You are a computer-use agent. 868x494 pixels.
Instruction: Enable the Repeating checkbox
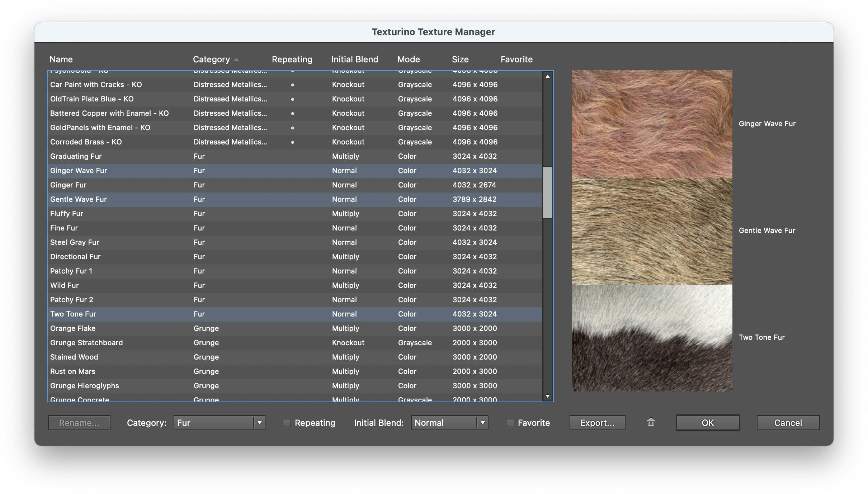287,423
